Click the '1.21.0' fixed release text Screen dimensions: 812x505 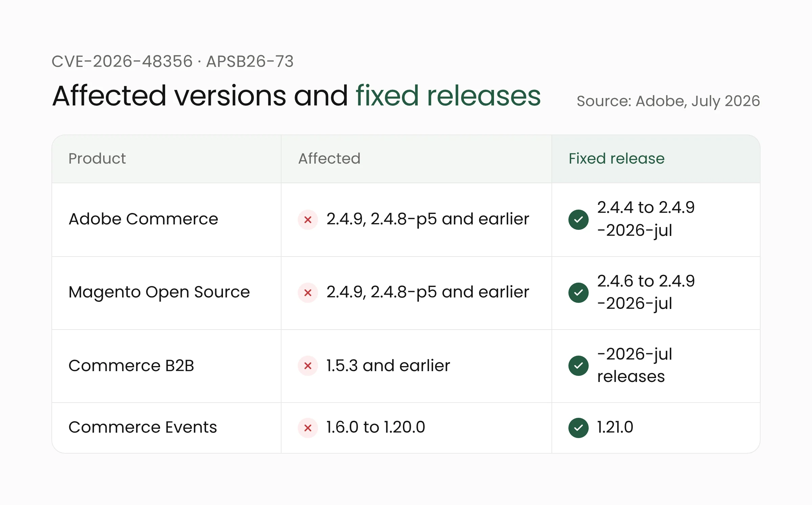615,427
